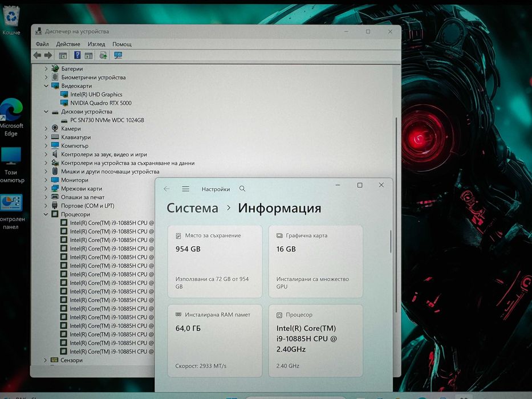The height and width of the screenshot is (399, 532).
Task: Open the Помощ menu
Action: [x=122, y=44]
